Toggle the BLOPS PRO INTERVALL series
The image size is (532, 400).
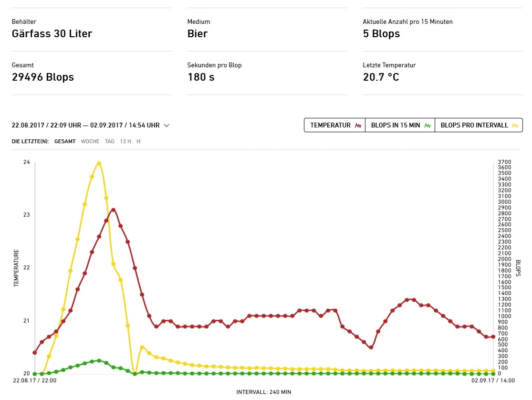click(x=479, y=126)
